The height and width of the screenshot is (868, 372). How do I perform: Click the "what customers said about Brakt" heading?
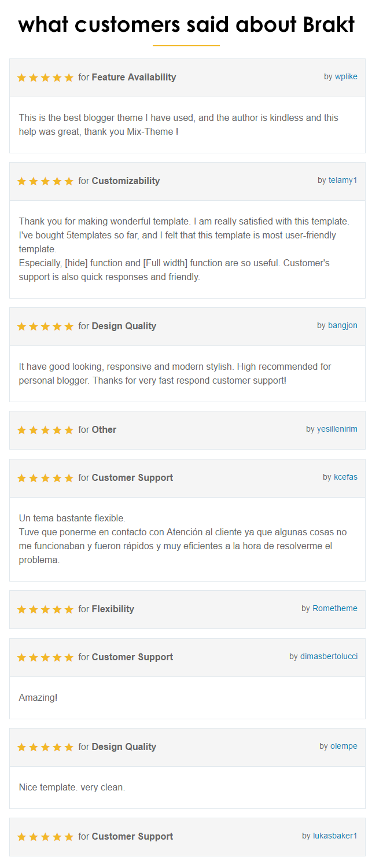coord(186,24)
